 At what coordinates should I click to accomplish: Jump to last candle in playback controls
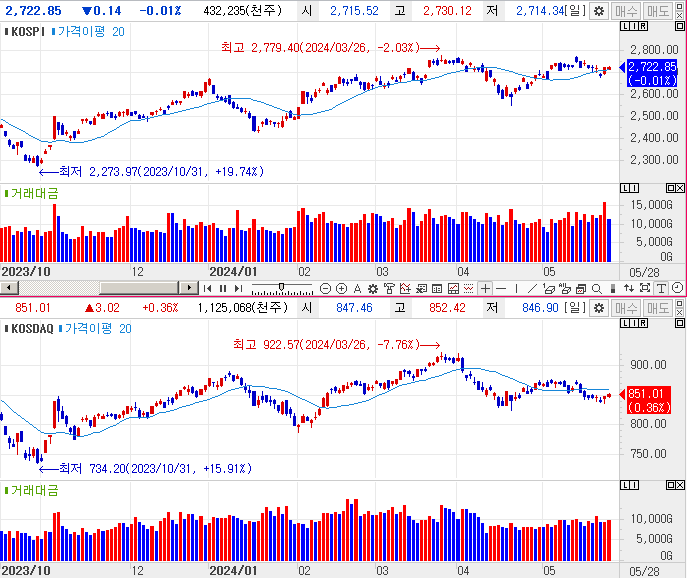[x=238, y=288]
